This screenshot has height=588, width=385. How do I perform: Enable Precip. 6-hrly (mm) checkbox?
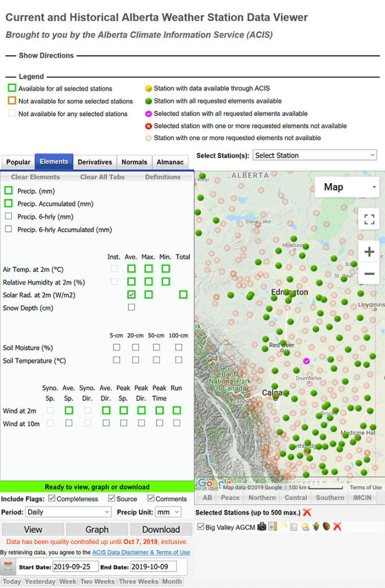click(x=8, y=216)
